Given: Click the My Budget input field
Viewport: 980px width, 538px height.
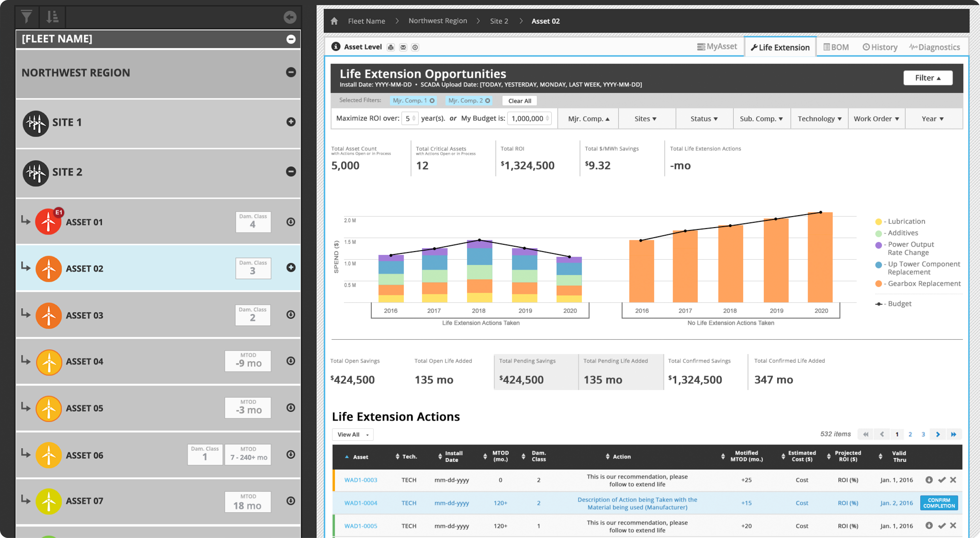Looking at the screenshot, I should [x=527, y=119].
